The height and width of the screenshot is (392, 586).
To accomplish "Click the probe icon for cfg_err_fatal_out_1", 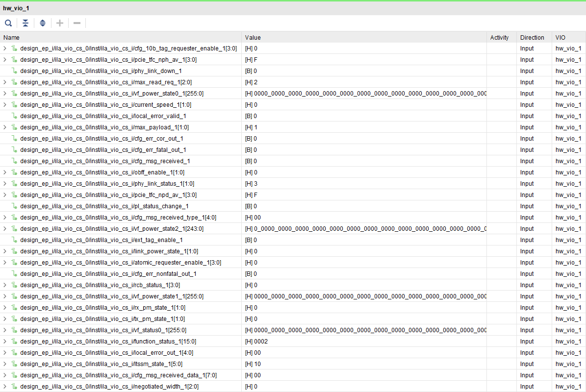I will 14,150.
